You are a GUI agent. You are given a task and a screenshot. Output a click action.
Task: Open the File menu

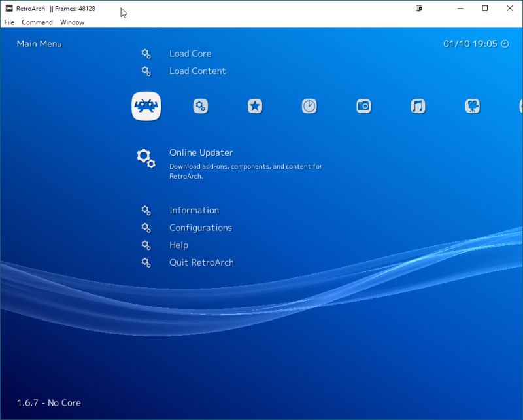click(x=9, y=22)
